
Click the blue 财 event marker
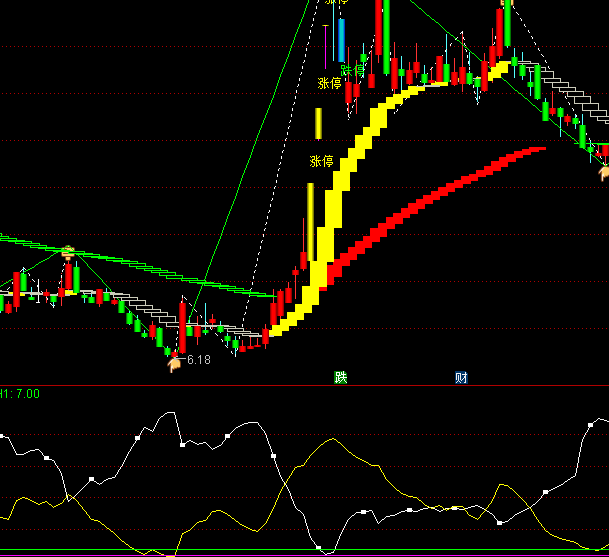[x=461, y=378]
